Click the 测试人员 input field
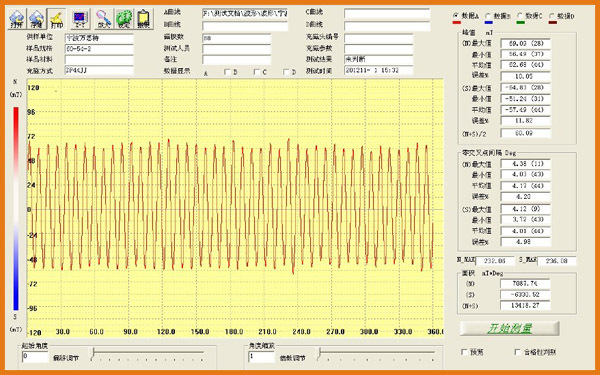 236,49
